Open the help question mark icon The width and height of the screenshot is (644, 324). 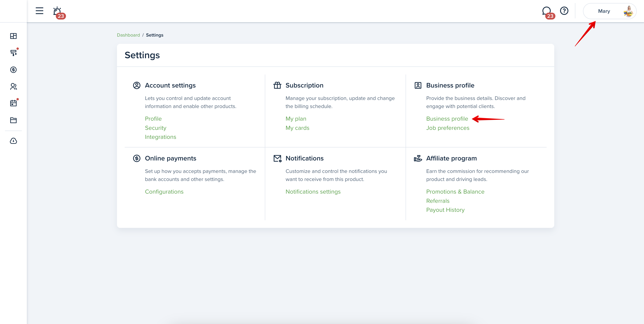pos(564,11)
